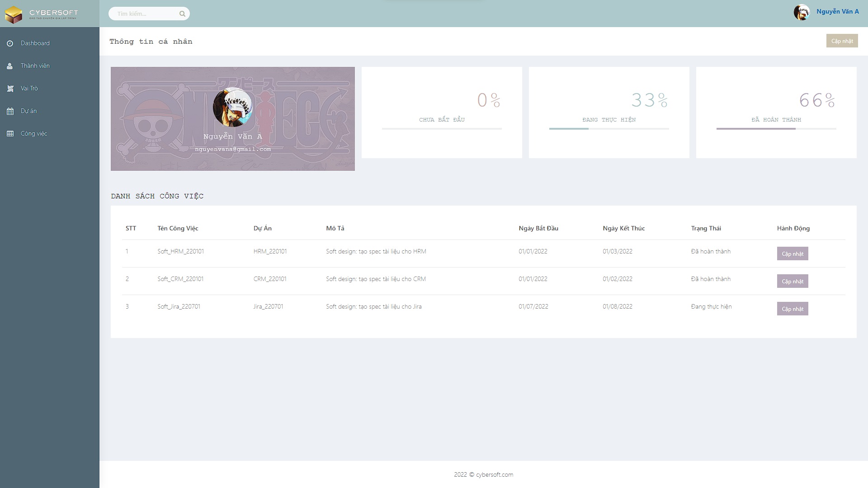Click the top-right user avatar
Screen dimensions: 868x488
pyautogui.click(x=802, y=12)
